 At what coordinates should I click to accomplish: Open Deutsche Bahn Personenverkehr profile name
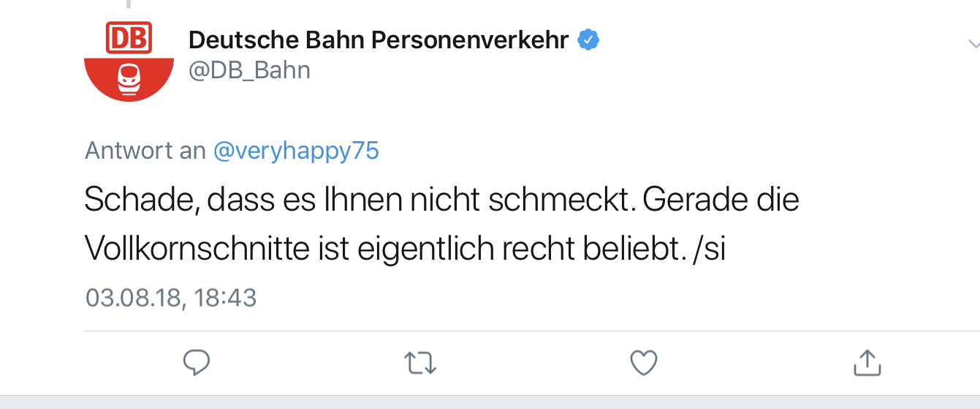(x=378, y=40)
